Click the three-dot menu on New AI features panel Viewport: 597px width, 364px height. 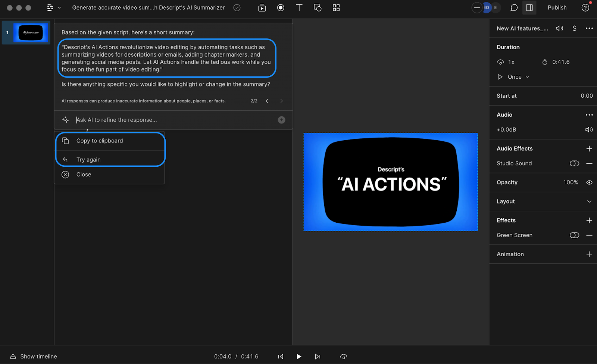click(589, 28)
